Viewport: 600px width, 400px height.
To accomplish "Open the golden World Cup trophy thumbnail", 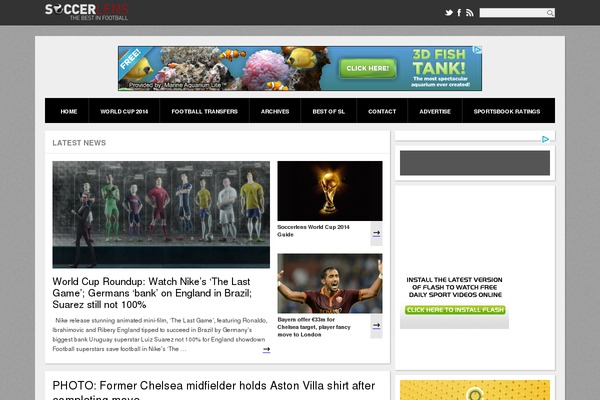I will (x=330, y=191).
